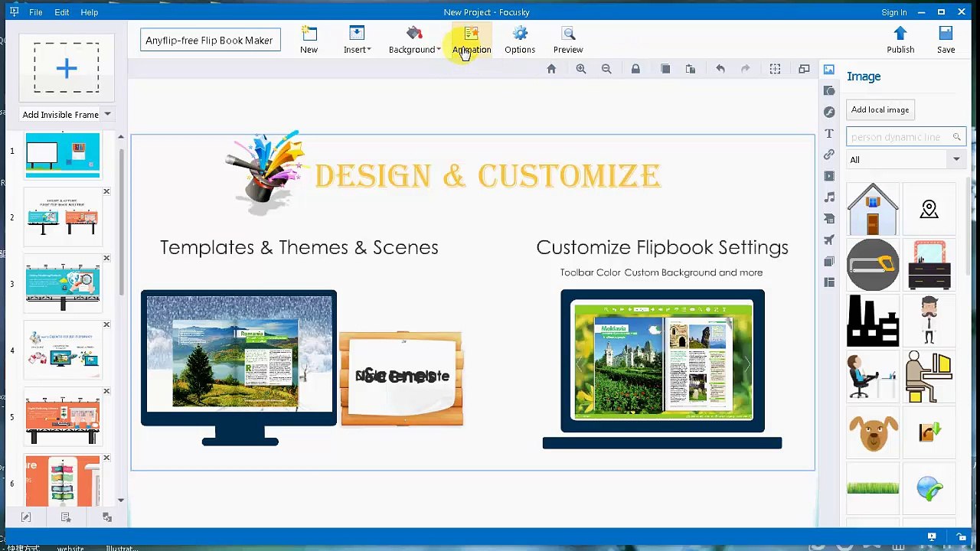Image resolution: width=980 pixels, height=551 pixels.
Task: Open the stacked layers icon in sidebar
Action: 829,262
